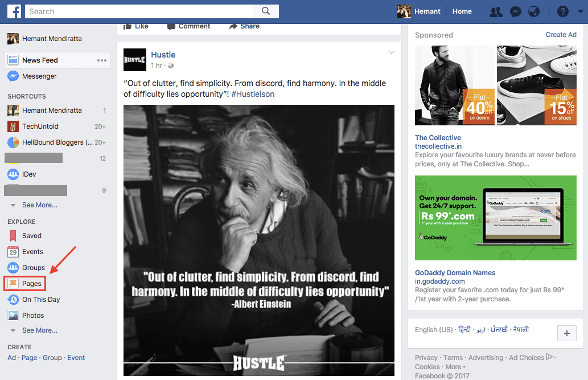The width and height of the screenshot is (588, 380).
Task: Go to Home in top bar
Action: coord(462,11)
